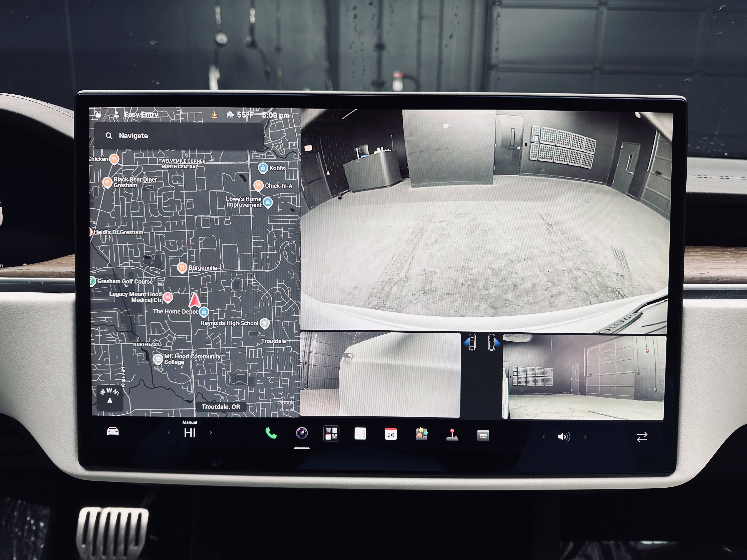Select Reynolds High School pin
Screen dimensions: 747x560
(x=265, y=323)
